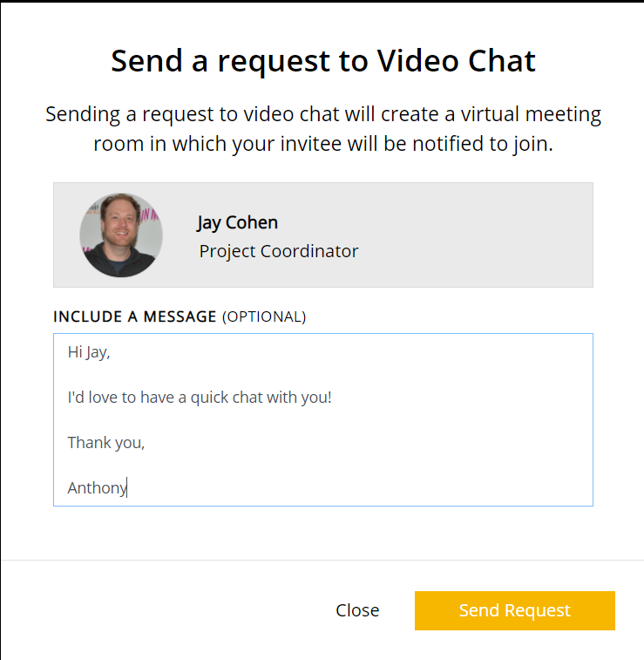Place cursor on the 'Thank you,' line
This screenshot has height=660, width=644.
(x=106, y=442)
